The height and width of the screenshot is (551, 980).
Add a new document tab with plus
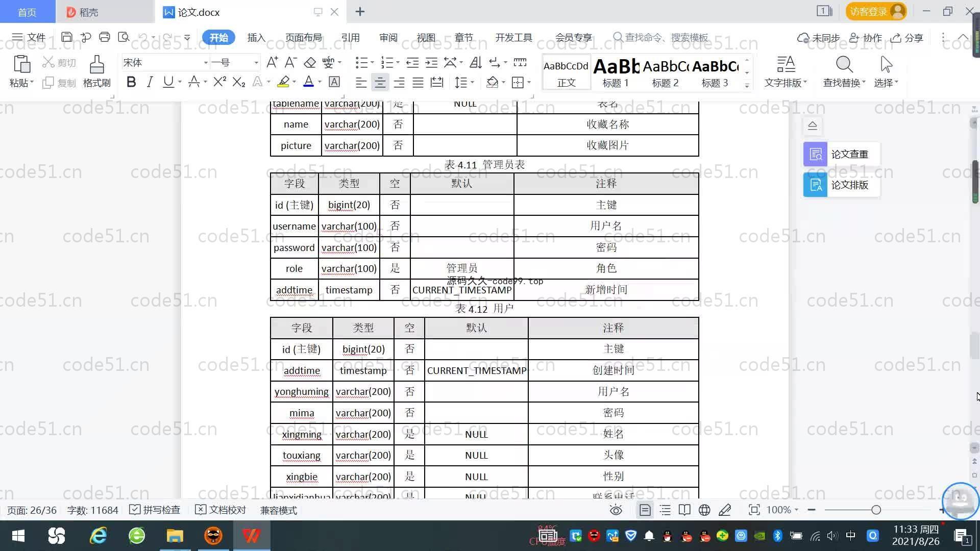coord(360,12)
